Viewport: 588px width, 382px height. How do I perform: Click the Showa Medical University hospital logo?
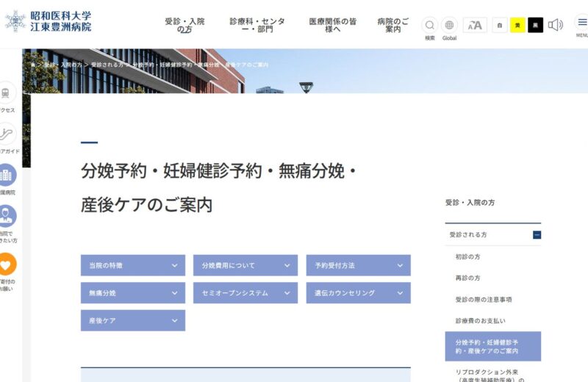pos(48,21)
